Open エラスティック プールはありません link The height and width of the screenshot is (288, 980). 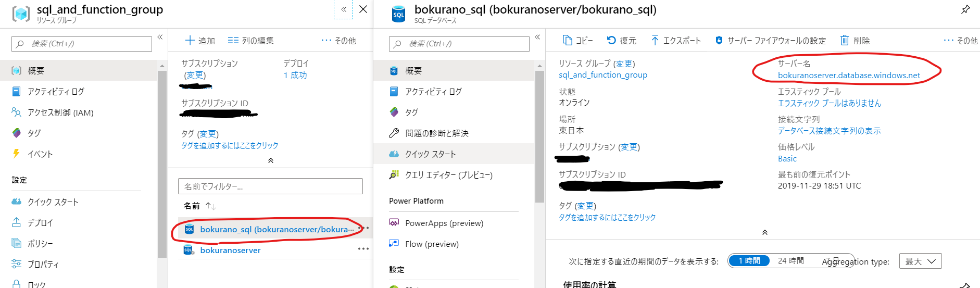pos(830,103)
